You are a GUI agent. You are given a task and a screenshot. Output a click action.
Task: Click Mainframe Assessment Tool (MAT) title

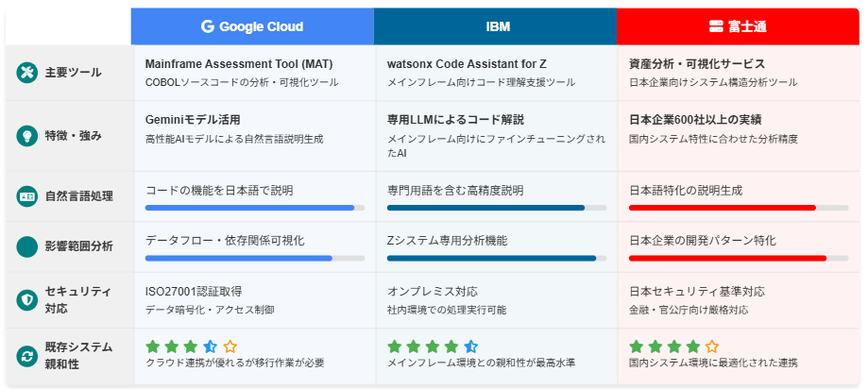click(x=239, y=64)
